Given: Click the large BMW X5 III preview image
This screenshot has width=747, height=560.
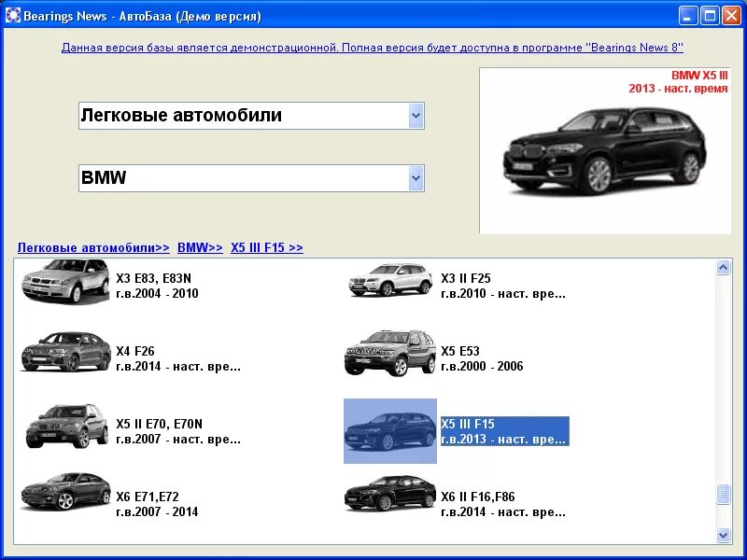Looking at the screenshot, I should [x=605, y=151].
